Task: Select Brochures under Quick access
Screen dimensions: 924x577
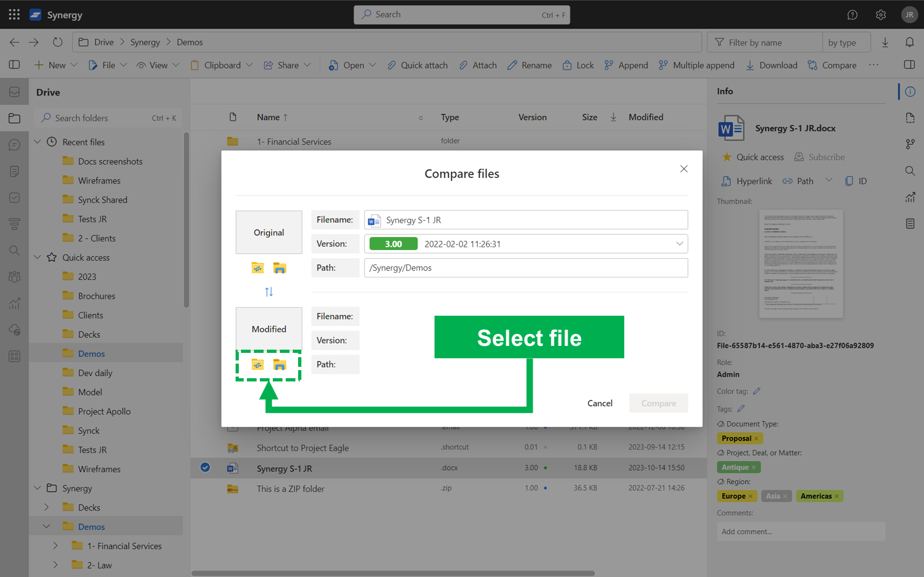Action: (96, 296)
